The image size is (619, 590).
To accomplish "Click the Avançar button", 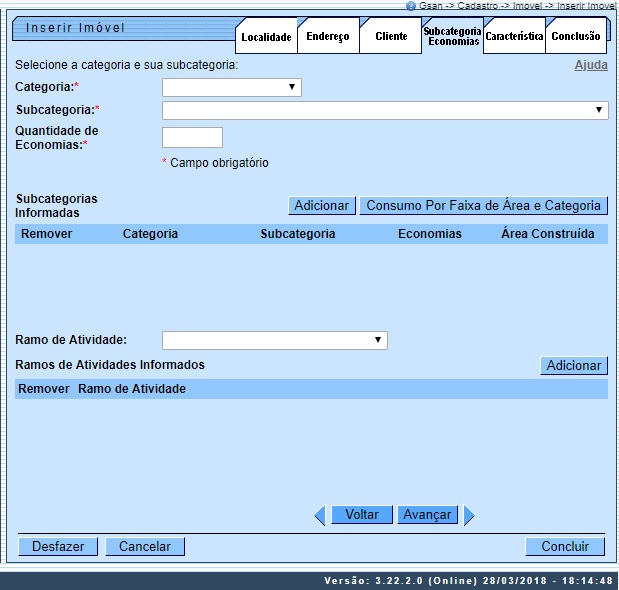I will pyautogui.click(x=427, y=515).
